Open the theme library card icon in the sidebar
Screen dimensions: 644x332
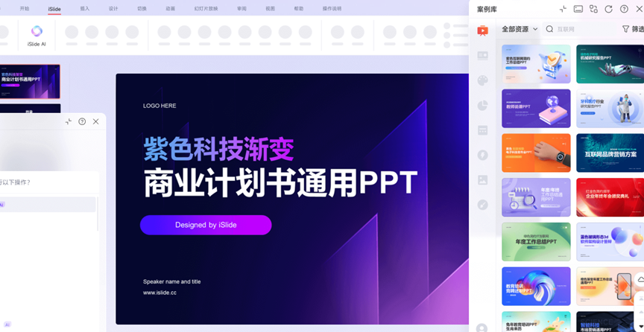[x=482, y=56]
